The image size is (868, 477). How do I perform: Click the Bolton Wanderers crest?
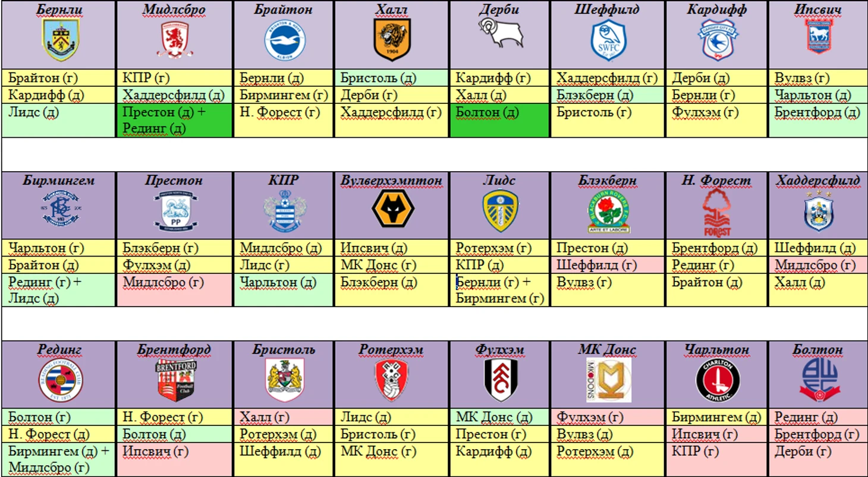pyautogui.click(x=818, y=380)
